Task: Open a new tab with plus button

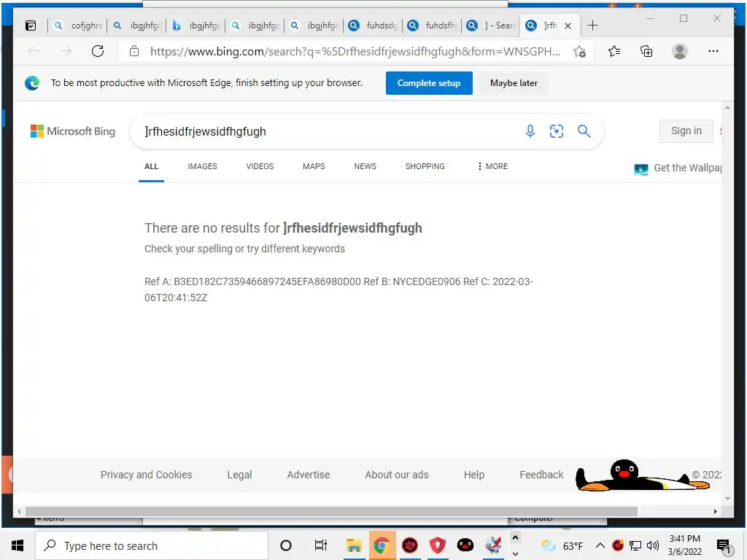Action: click(x=592, y=26)
